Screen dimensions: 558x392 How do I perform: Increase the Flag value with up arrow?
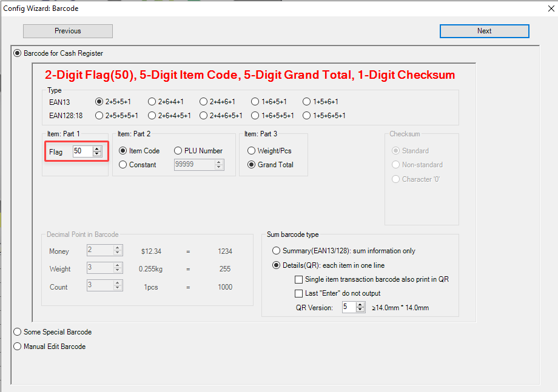click(97, 149)
